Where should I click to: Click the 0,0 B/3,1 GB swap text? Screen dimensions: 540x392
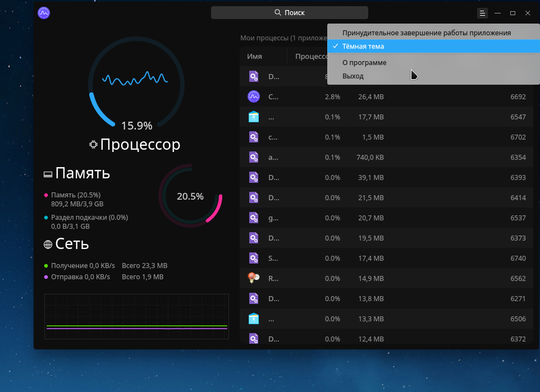tap(70, 227)
